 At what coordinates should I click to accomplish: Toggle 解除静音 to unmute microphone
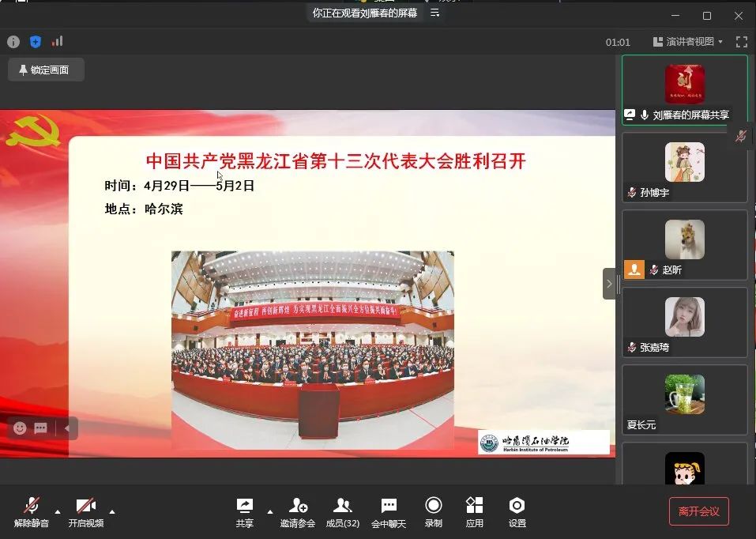click(x=32, y=511)
